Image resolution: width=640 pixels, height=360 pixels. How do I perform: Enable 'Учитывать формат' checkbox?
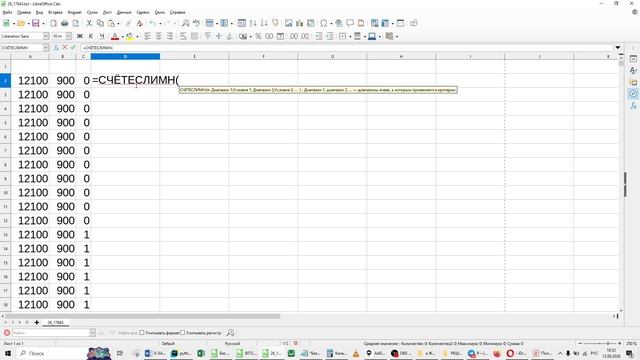(x=142, y=333)
